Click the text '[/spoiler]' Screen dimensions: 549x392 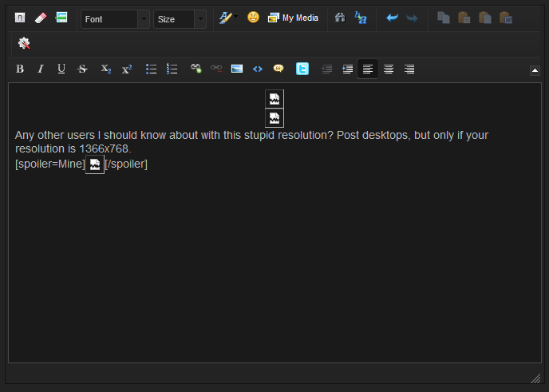tap(126, 164)
